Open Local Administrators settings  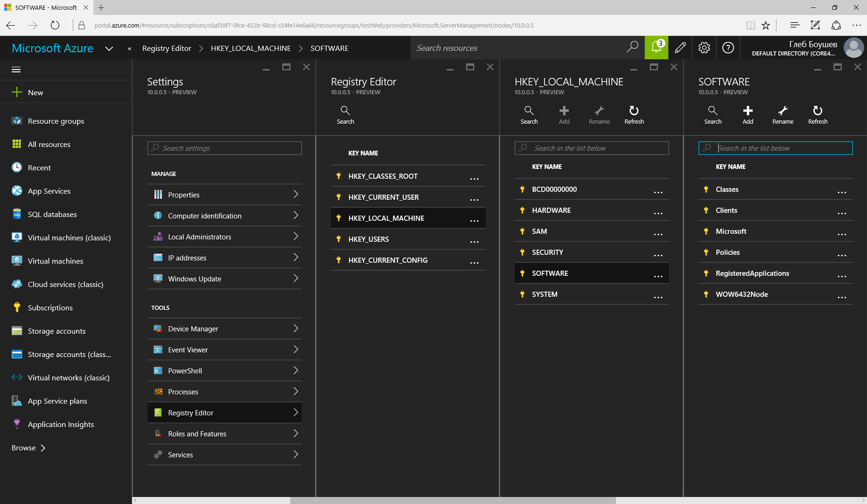[x=224, y=237]
